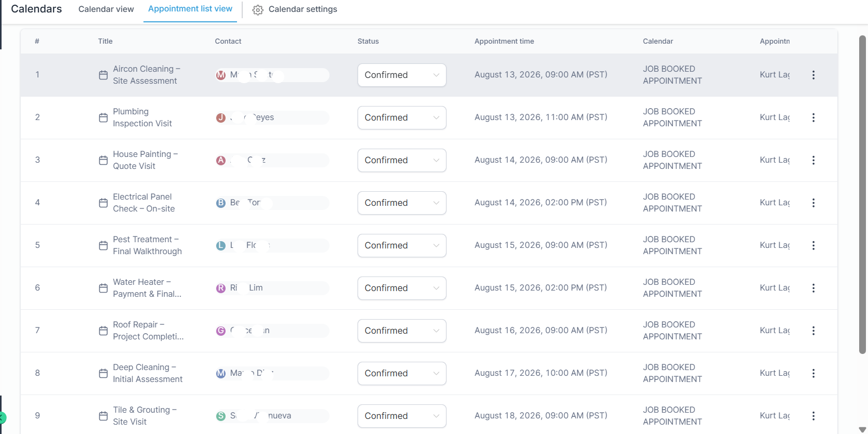The image size is (868, 434).
Task: Click JOB BOOKED APPOINTMENT in Electrical Panel row
Action: 673,203
